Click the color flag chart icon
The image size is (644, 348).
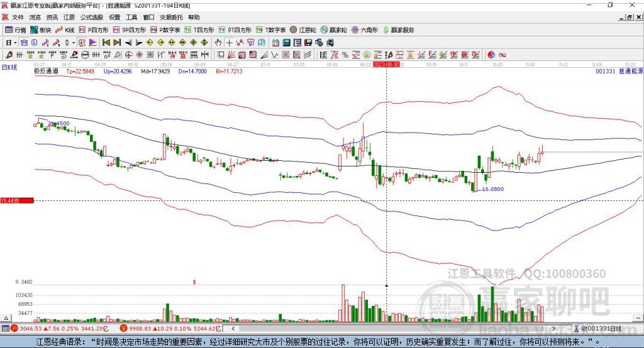pyautogui.click(x=93, y=43)
